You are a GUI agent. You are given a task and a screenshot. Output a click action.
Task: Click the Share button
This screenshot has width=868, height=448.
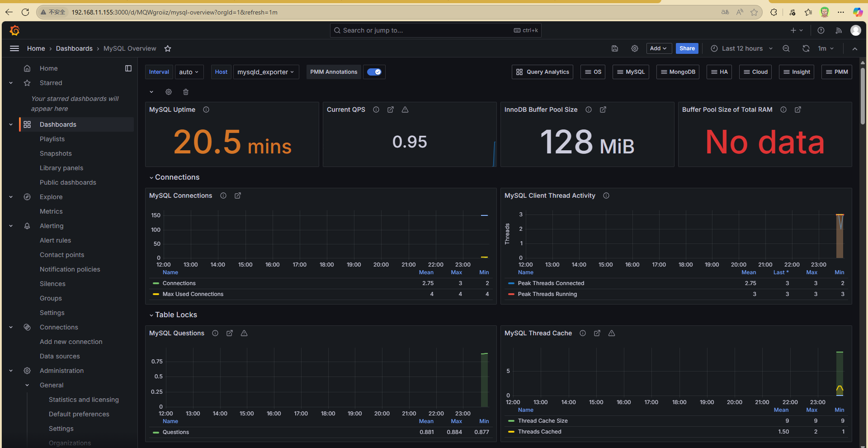[687, 48]
